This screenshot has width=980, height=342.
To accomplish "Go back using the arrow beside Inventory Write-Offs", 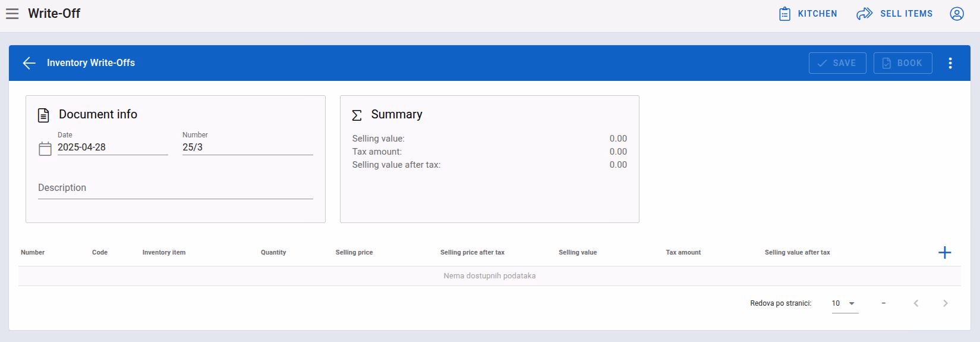I will pos(29,63).
